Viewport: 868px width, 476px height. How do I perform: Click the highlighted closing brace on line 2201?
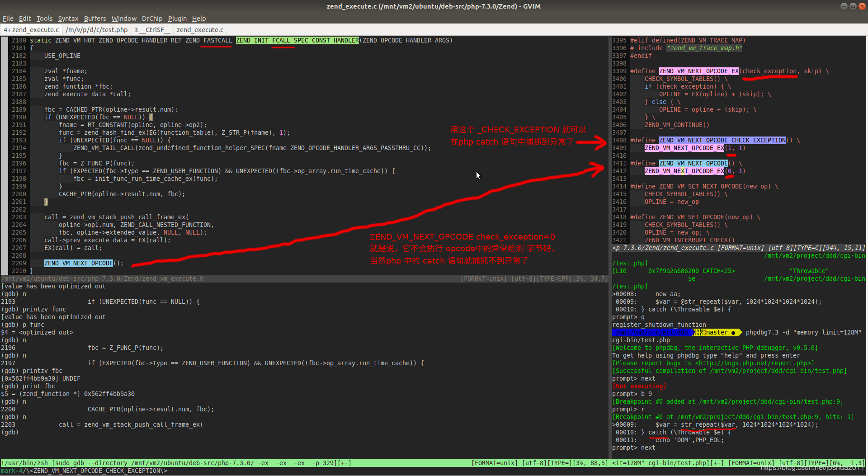click(x=46, y=202)
